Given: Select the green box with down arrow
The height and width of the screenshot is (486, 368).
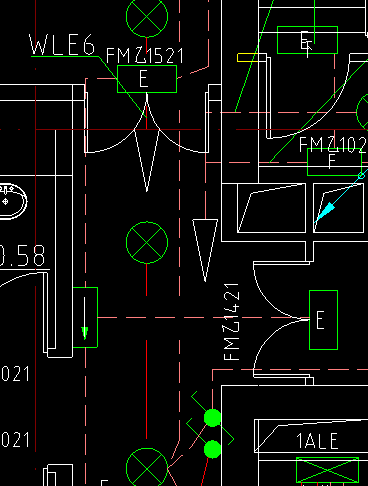Looking at the screenshot, I should point(85,317).
